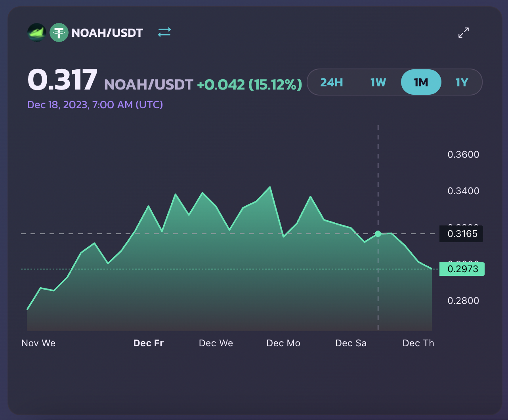Screen dimensions: 508x420
Task: Click the Dec 18, 2023 timestamp
Action: (x=95, y=105)
